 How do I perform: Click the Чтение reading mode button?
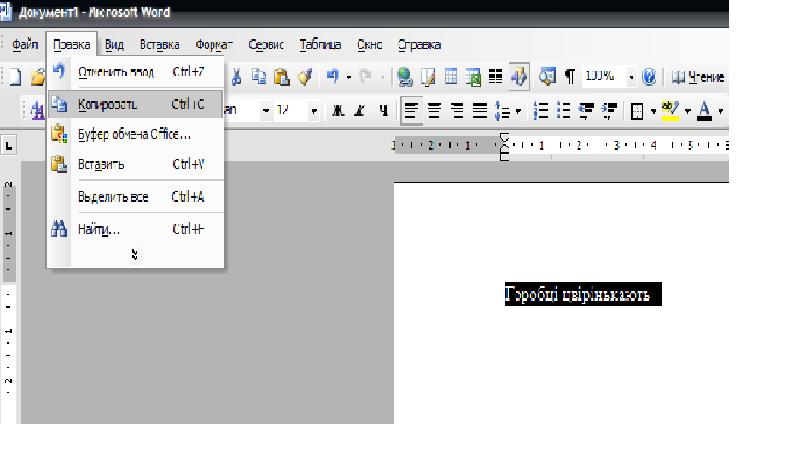[697, 77]
